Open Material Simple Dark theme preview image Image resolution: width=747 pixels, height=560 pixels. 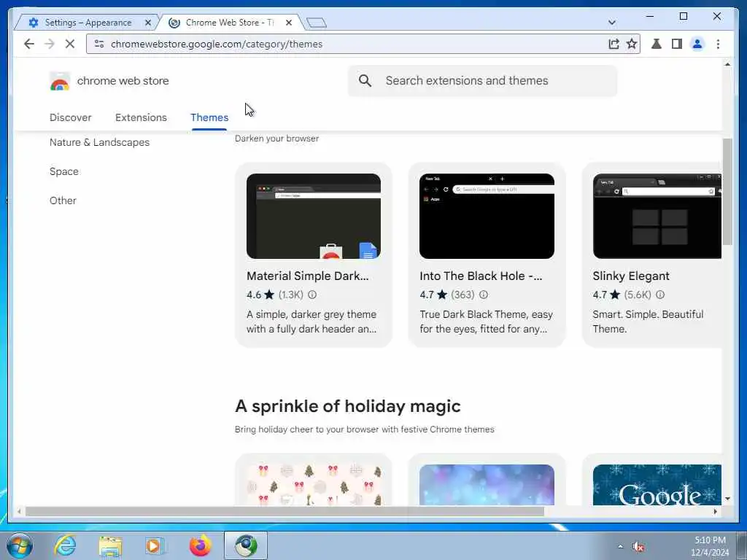coord(314,216)
